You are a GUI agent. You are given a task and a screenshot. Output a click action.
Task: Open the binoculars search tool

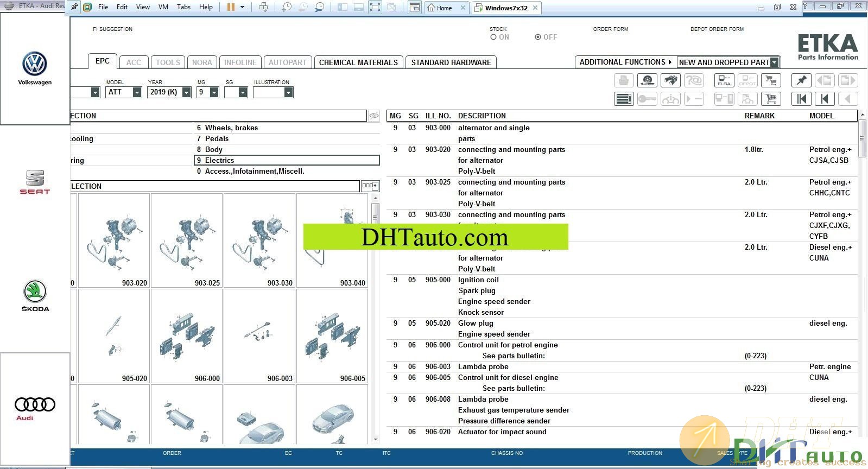click(x=670, y=80)
